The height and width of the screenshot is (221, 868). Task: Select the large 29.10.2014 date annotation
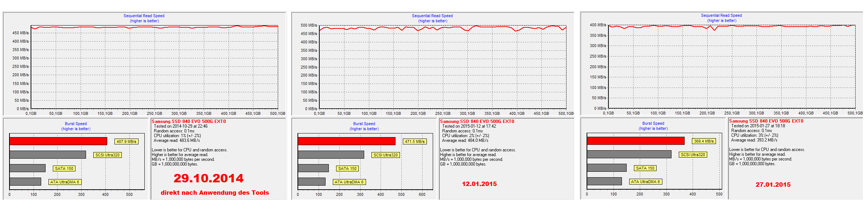(209, 178)
